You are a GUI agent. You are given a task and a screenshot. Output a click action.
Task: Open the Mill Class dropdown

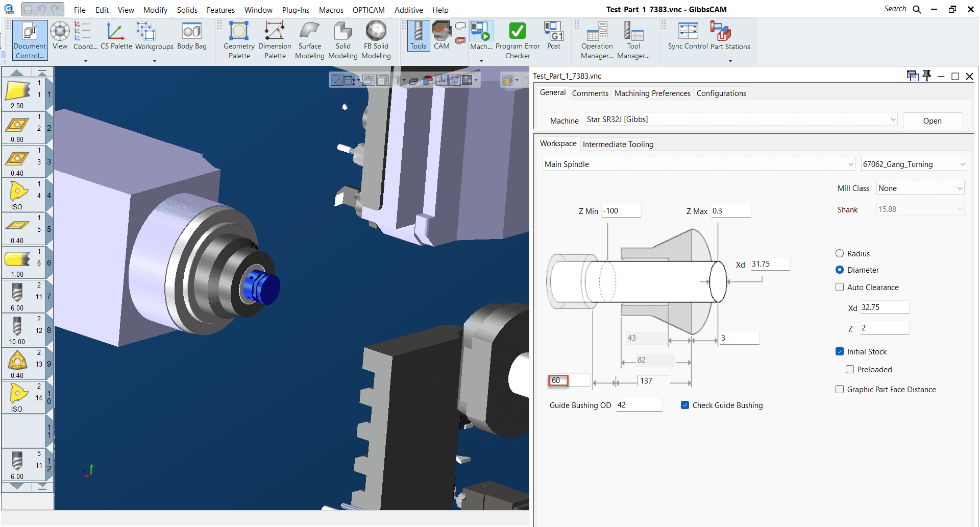920,188
